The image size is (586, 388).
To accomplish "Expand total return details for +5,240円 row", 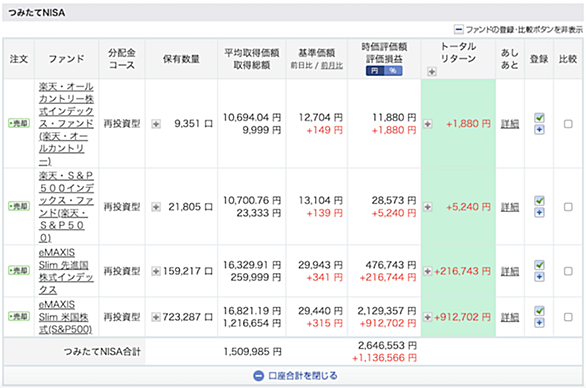I will [x=428, y=207].
